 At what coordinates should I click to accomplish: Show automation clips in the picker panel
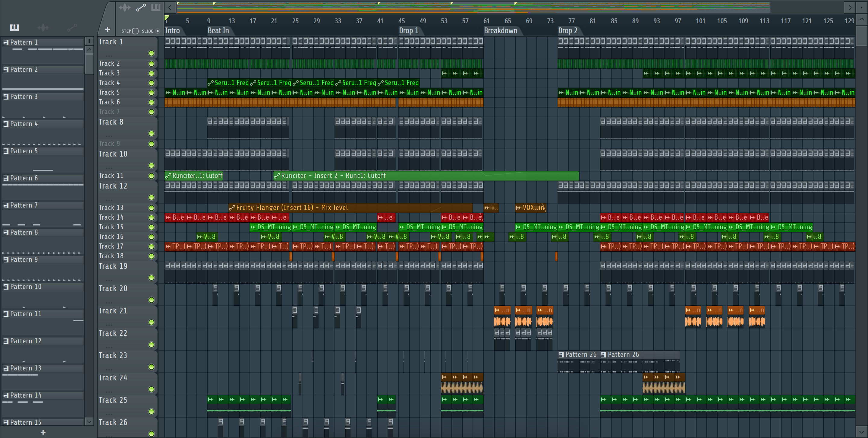pyautogui.click(x=72, y=28)
